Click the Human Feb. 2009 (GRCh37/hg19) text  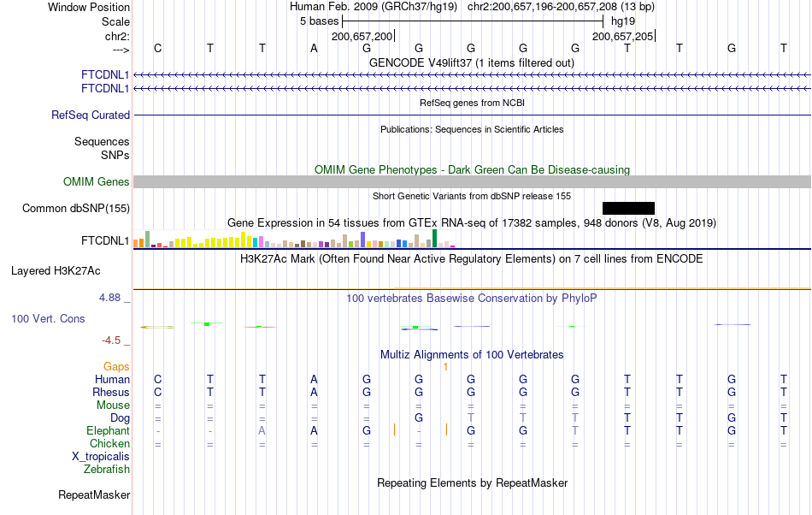[x=374, y=7]
